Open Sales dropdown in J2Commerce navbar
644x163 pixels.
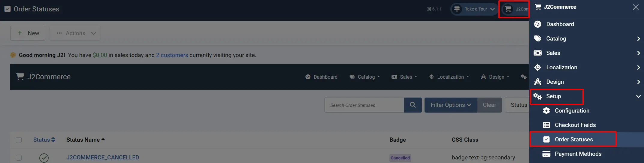(404, 77)
